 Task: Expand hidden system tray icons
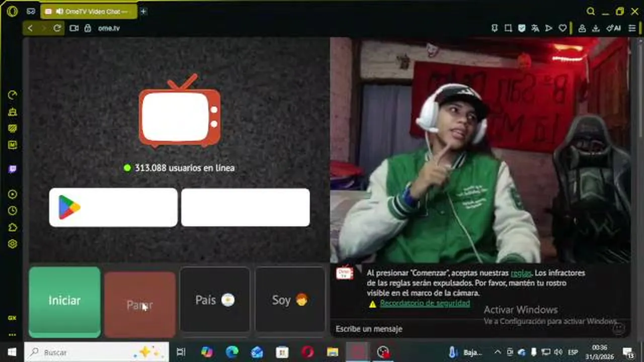(498, 352)
